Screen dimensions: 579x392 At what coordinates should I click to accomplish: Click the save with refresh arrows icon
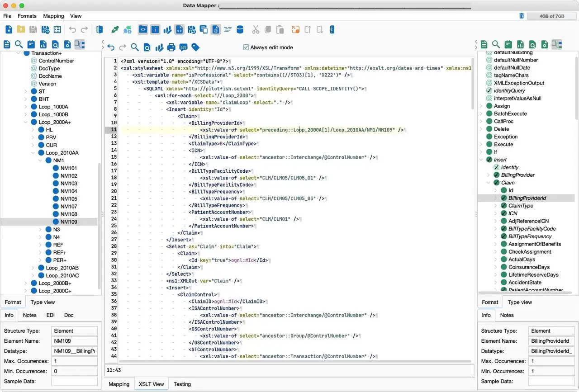coord(192,30)
